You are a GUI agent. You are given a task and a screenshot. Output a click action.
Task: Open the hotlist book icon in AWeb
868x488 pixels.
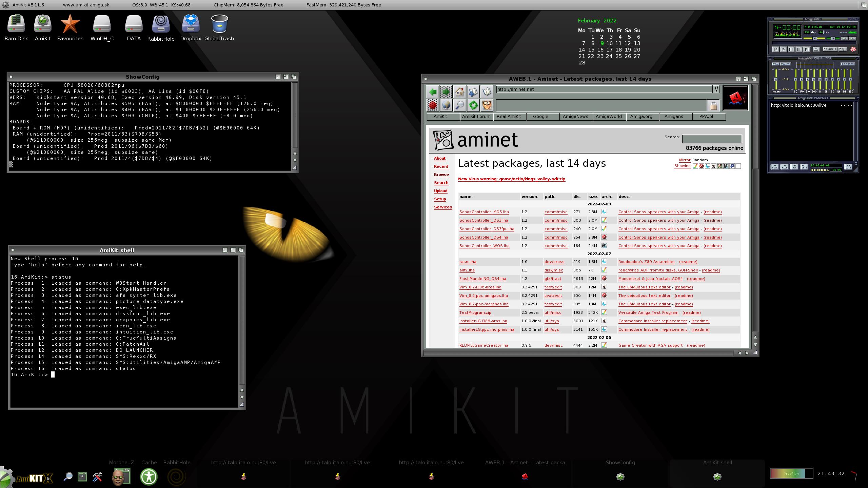487,92
